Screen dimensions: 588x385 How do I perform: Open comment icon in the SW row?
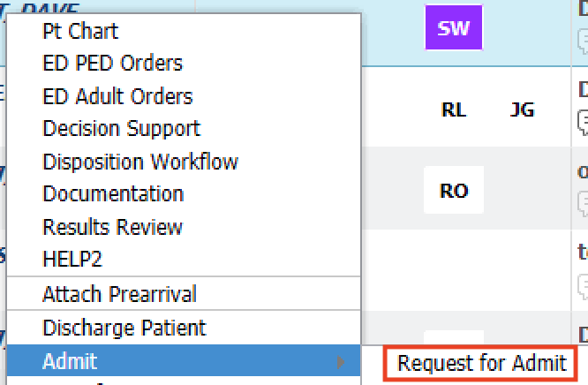(583, 42)
